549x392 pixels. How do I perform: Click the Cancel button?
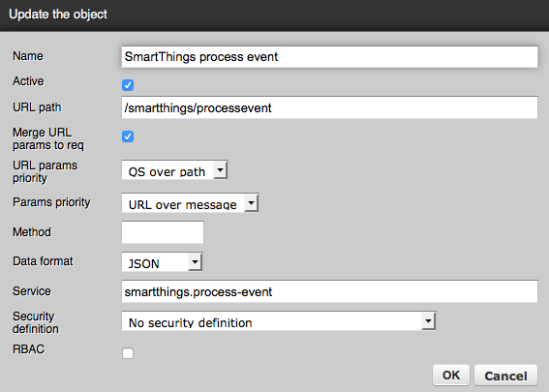point(505,376)
